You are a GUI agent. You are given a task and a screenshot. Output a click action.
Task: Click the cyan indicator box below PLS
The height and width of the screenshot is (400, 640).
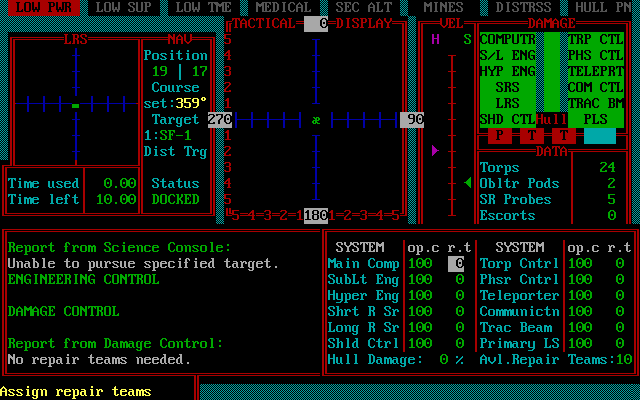point(600,136)
